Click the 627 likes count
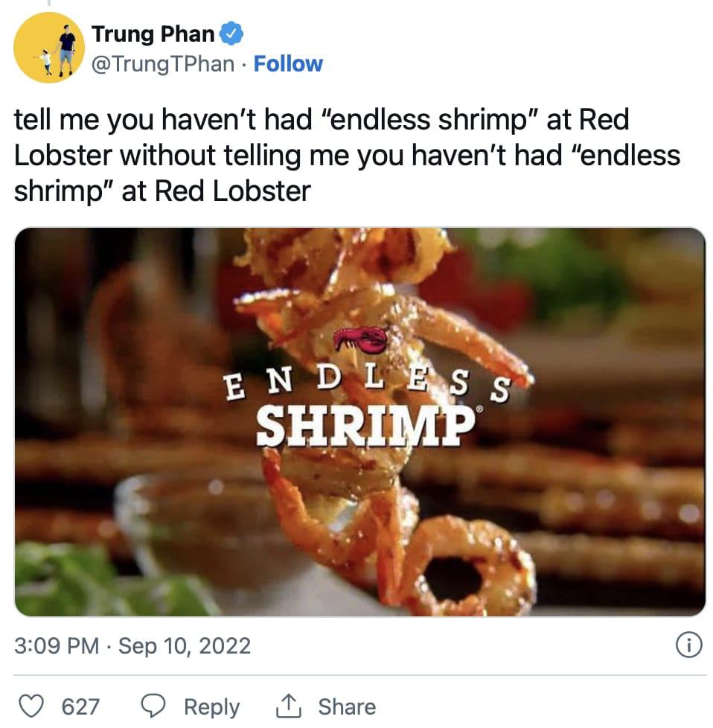This screenshot has height=728, width=713. pyautogui.click(x=81, y=706)
